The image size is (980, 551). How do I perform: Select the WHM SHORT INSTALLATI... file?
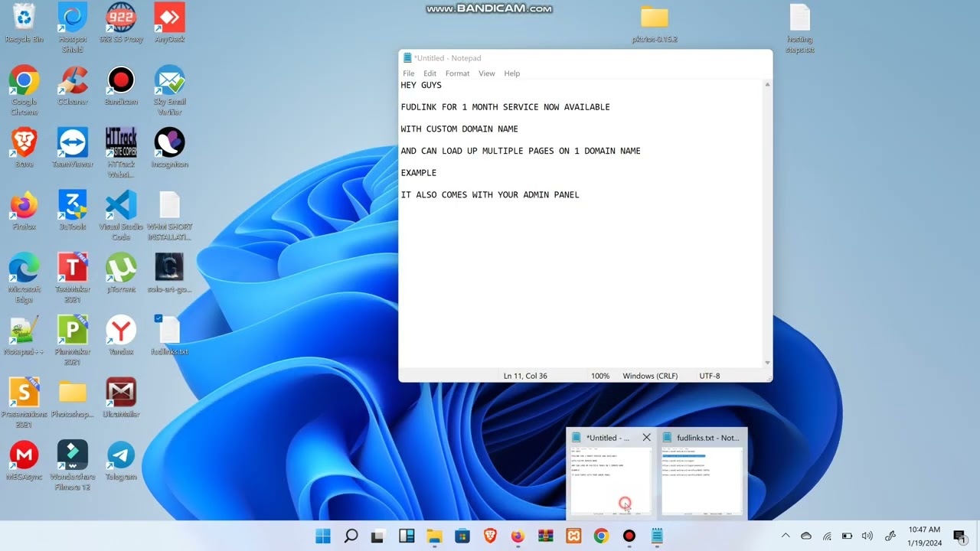169,216
